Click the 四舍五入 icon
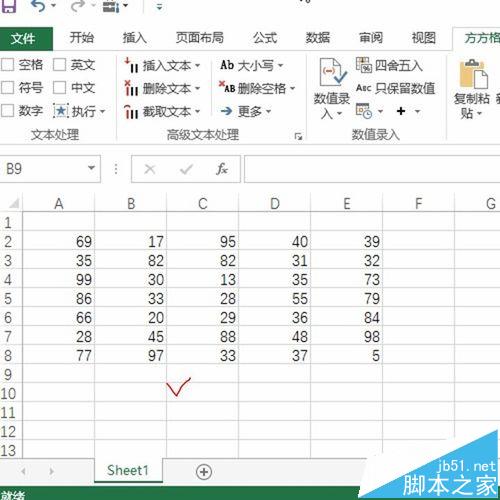Image resolution: width=500 pixels, height=500 pixels. tap(363, 65)
